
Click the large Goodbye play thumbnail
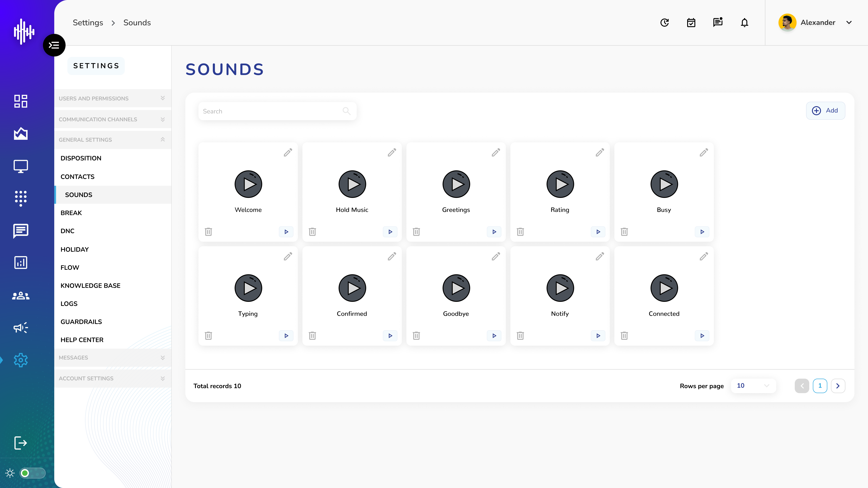[x=456, y=288]
